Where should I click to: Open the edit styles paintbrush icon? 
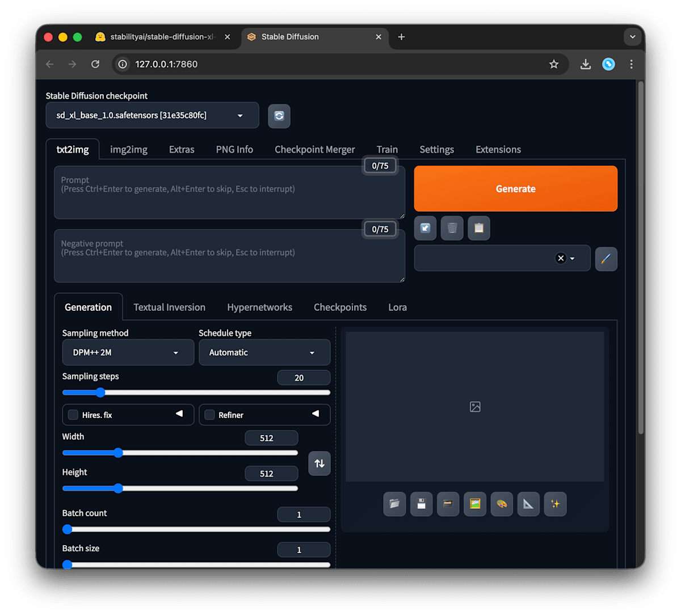606,259
